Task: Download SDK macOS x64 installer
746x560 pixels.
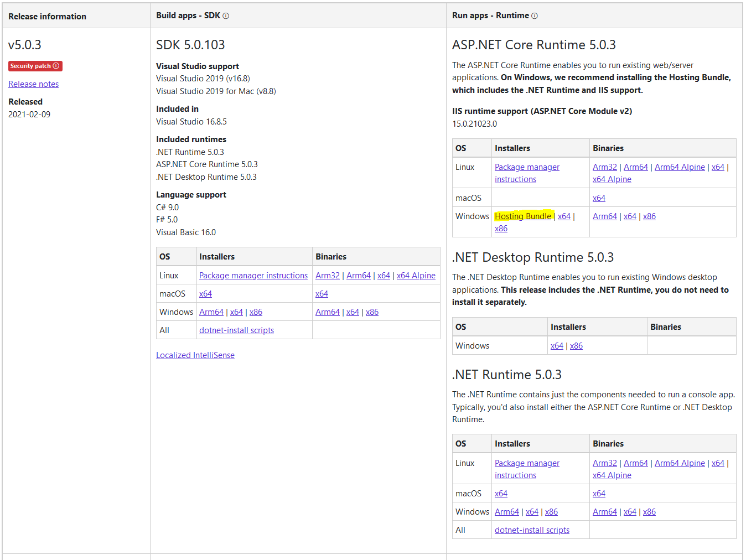Action: point(205,294)
